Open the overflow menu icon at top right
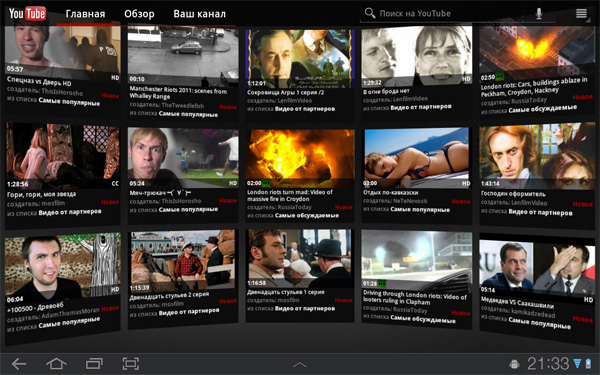This screenshot has height=375, width=600. pyautogui.click(x=581, y=14)
